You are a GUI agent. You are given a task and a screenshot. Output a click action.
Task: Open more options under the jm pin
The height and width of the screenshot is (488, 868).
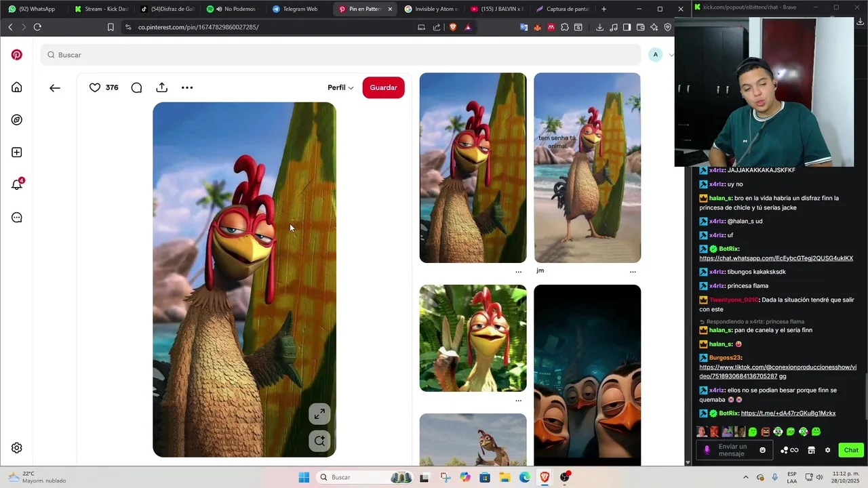[x=633, y=272]
